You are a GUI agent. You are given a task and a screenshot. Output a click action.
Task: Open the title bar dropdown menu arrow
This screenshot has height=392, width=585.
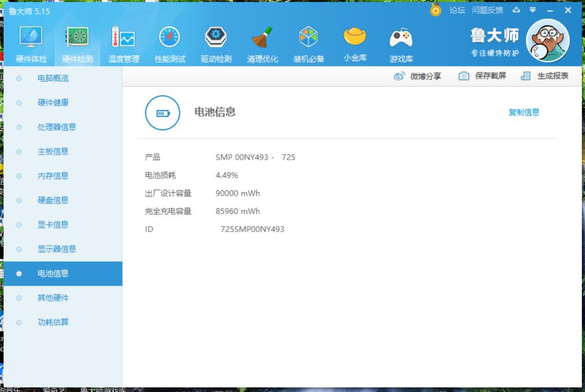[x=533, y=10]
